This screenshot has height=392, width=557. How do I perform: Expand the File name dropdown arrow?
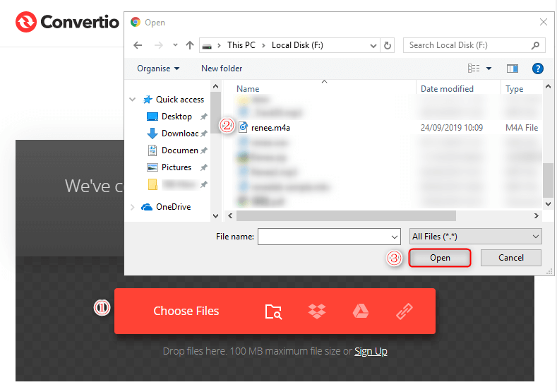[x=395, y=237]
